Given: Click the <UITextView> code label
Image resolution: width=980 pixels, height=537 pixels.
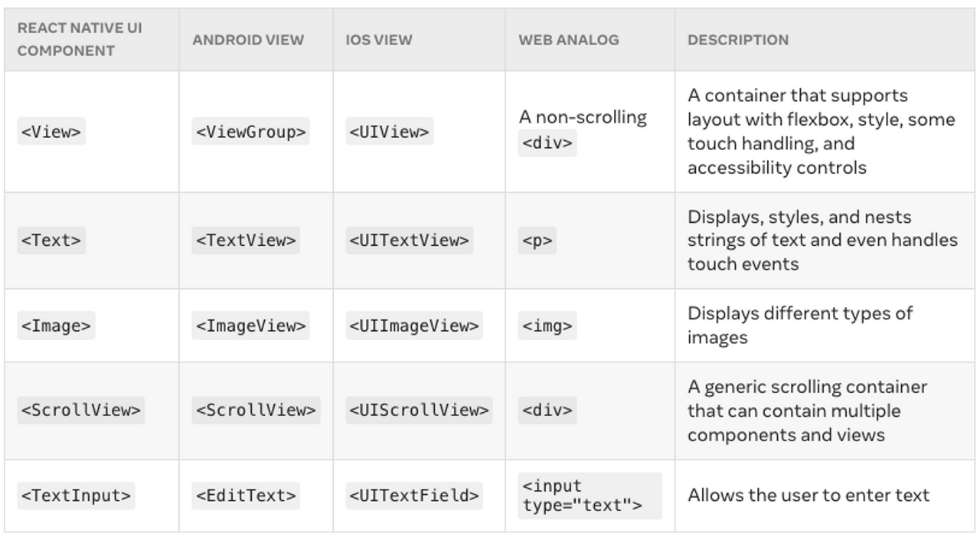Looking at the screenshot, I should pos(410,241).
